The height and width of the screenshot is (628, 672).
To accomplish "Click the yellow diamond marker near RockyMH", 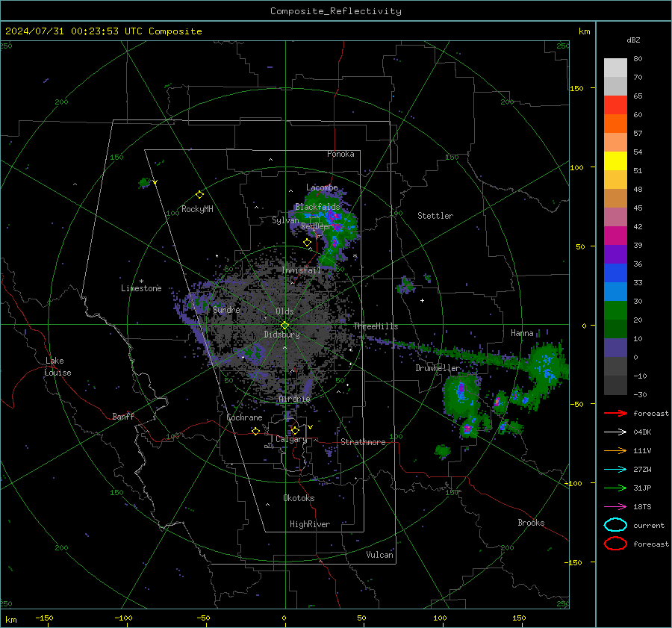I will pyautogui.click(x=199, y=195).
